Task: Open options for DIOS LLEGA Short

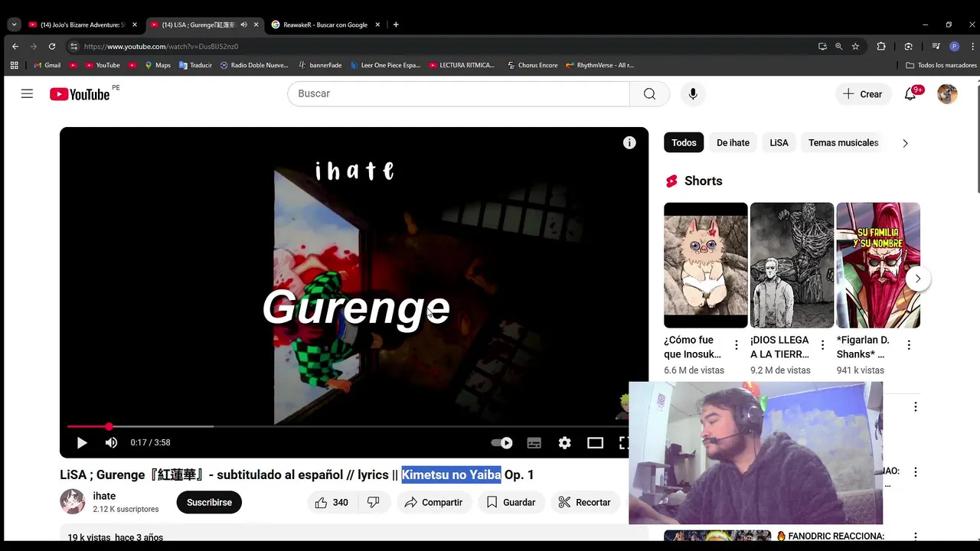Action: (x=822, y=345)
